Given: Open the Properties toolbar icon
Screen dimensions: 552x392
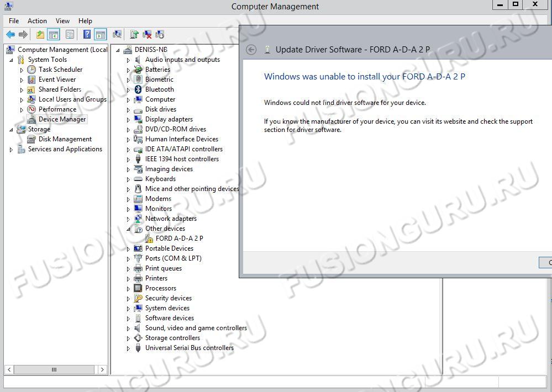Looking at the screenshot, I should (x=70, y=34).
